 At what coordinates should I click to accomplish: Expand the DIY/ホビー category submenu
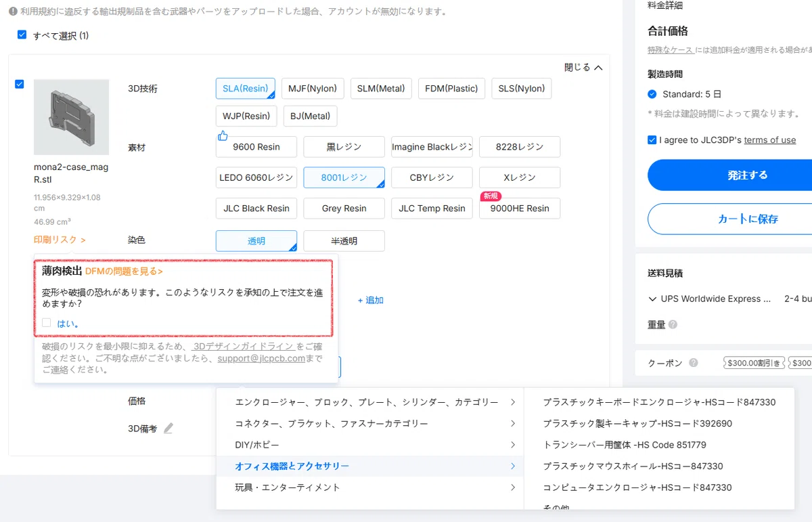pyautogui.click(x=370, y=445)
